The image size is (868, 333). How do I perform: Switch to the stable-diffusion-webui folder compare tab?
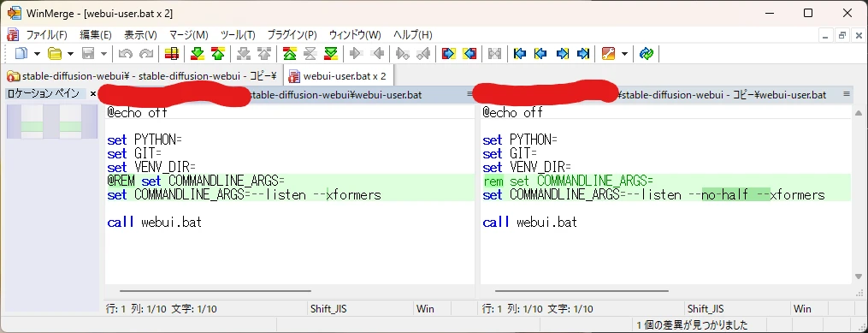click(x=142, y=75)
